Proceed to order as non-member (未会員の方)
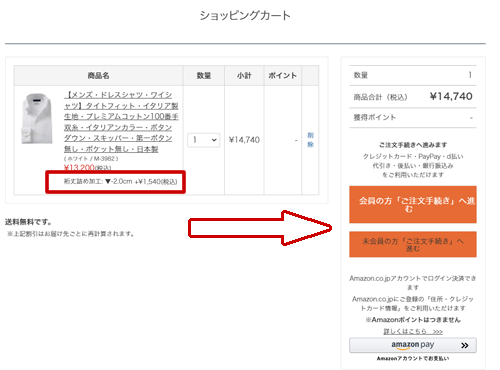 (413, 244)
